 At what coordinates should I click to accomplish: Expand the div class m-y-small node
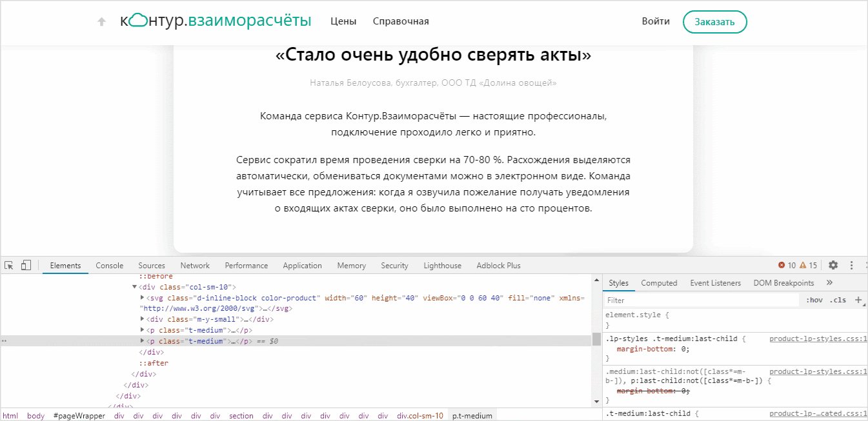tap(143, 319)
